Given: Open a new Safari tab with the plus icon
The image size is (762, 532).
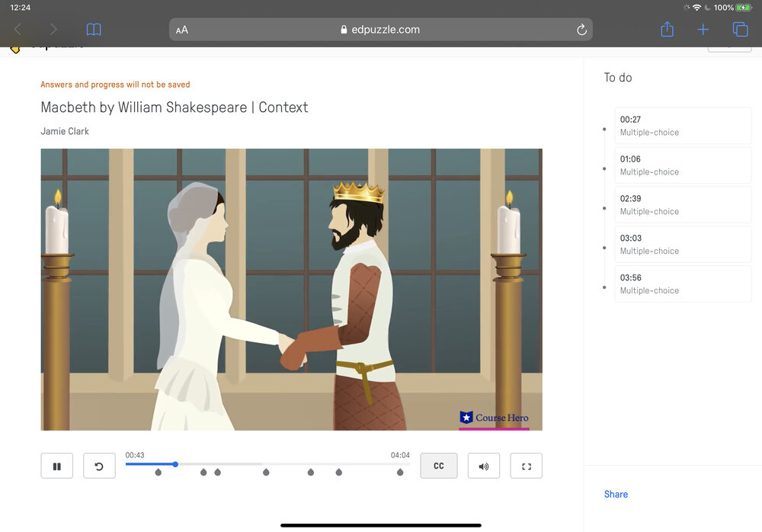Looking at the screenshot, I should [703, 29].
